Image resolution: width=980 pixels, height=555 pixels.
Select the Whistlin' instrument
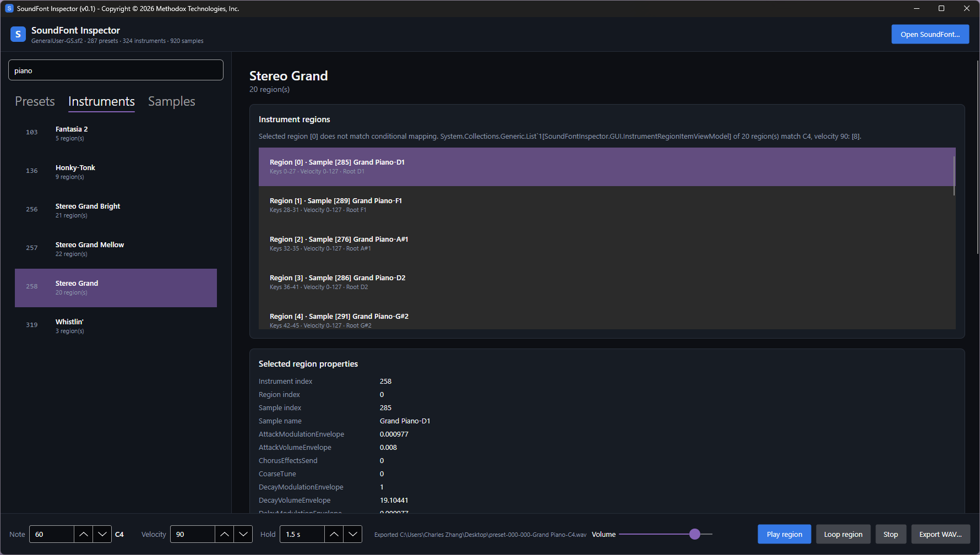tap(116, 327)
